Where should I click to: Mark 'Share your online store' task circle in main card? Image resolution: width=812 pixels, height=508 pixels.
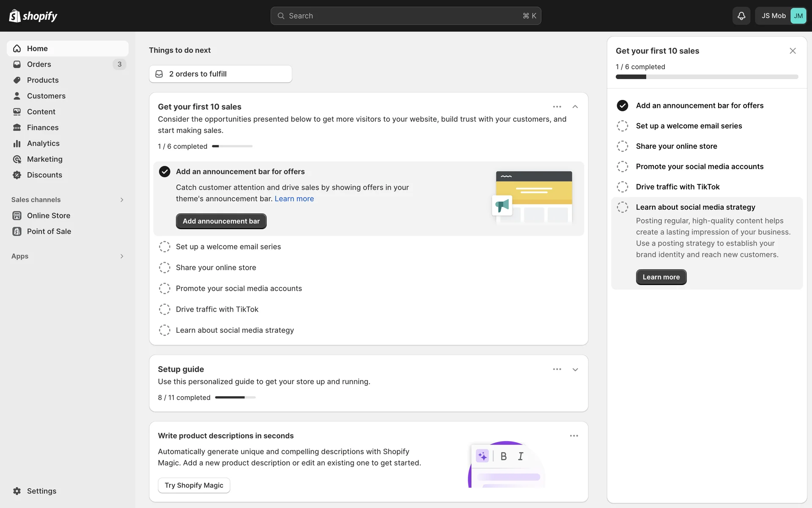(165, 268)
